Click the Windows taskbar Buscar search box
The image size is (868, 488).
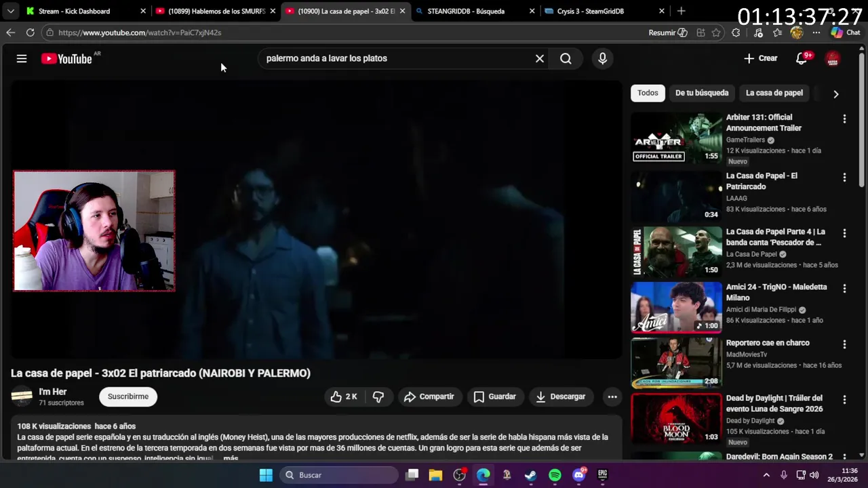click(x=339, y=475)
